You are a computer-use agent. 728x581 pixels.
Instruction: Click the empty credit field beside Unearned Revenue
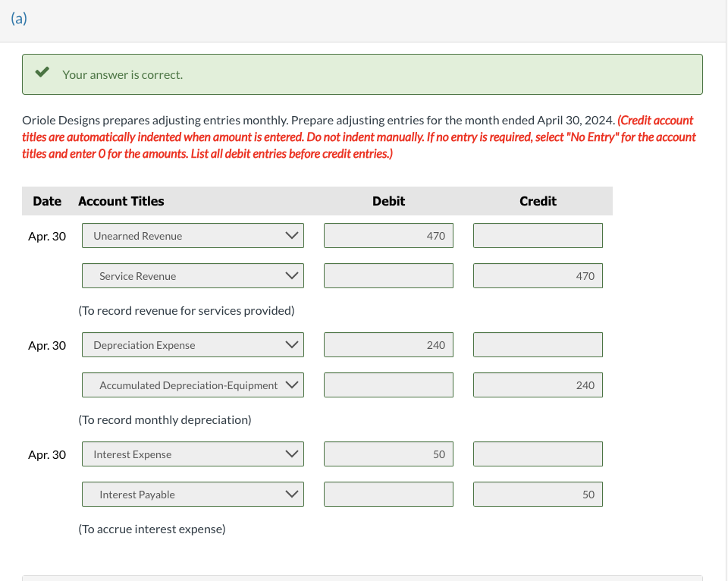[x=538, y=235]
